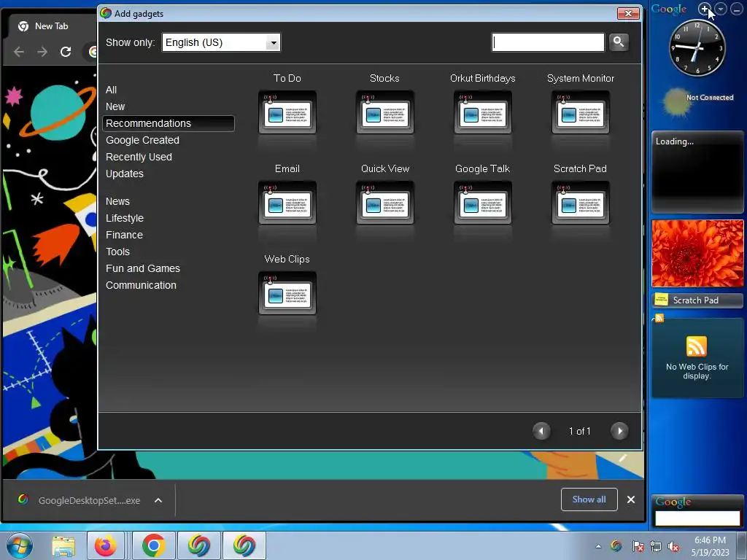Go back in the Chrome window
The width and height of the screenshot is (747, 560).
click(x=19, y=52)
